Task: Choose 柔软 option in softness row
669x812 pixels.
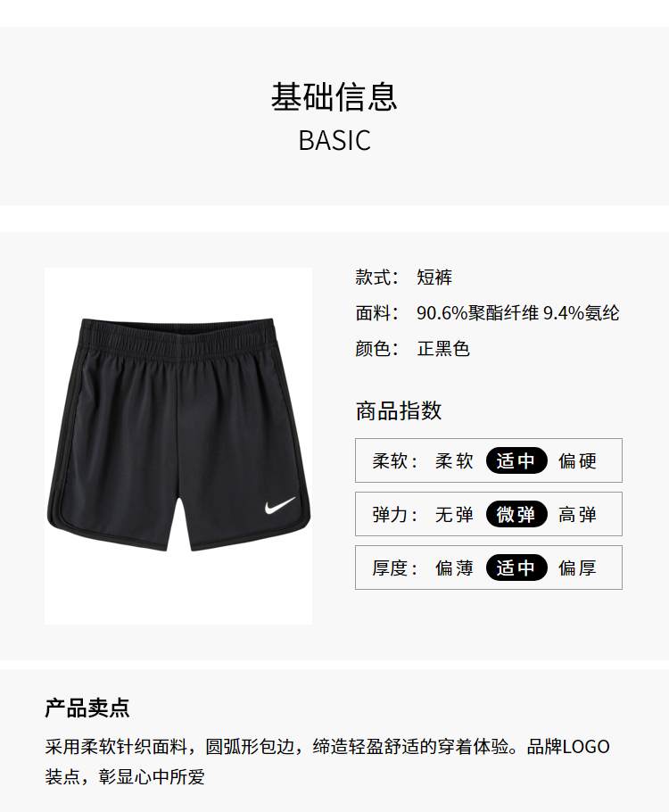Action: tap(454, 461)
